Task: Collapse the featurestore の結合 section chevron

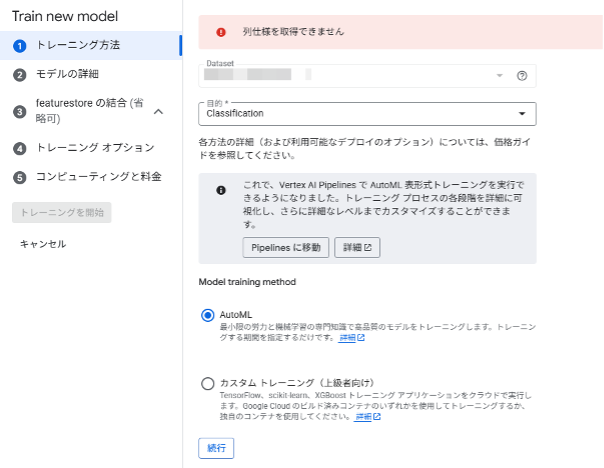Action: [157, 111]
